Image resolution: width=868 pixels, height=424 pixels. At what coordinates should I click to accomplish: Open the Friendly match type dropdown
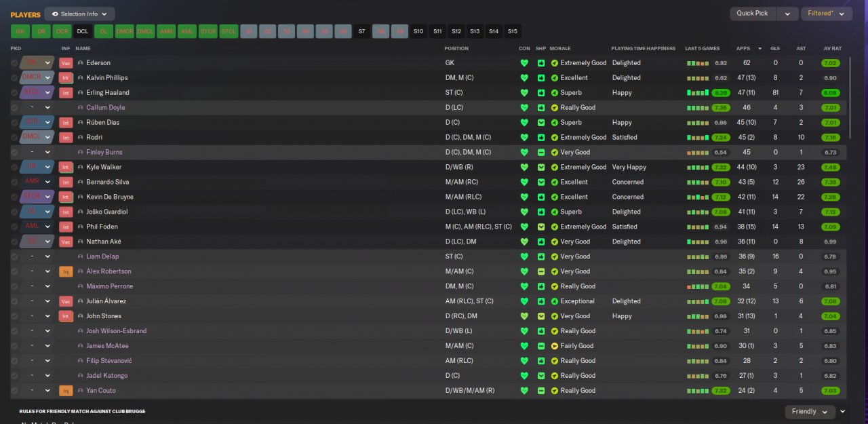810,412
